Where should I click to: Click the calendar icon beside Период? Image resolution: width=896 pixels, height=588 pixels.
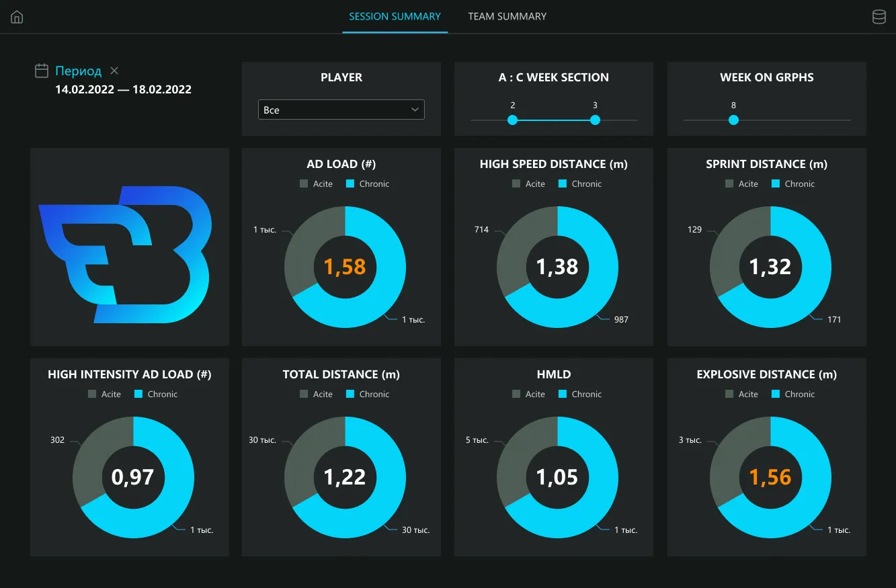coord(42,71)
